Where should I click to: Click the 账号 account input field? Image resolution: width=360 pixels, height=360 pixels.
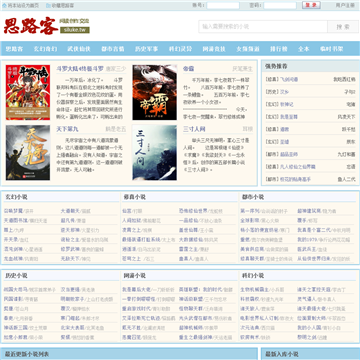[223, 5]
